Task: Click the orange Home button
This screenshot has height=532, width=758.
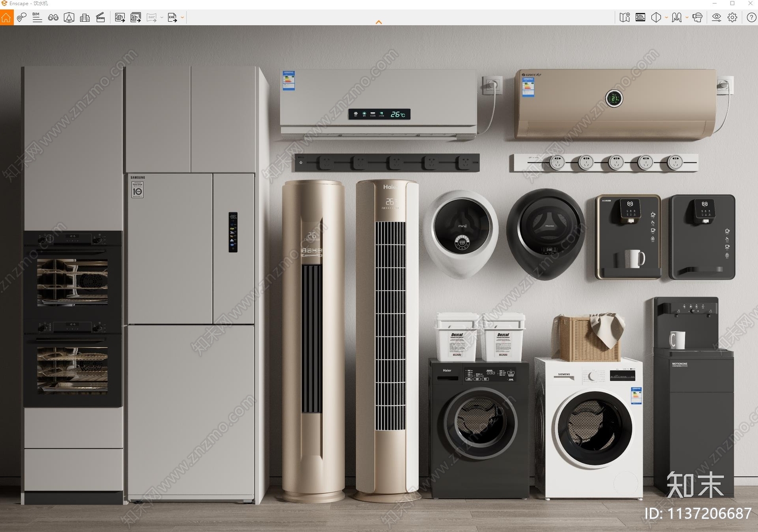Action: 7,18
